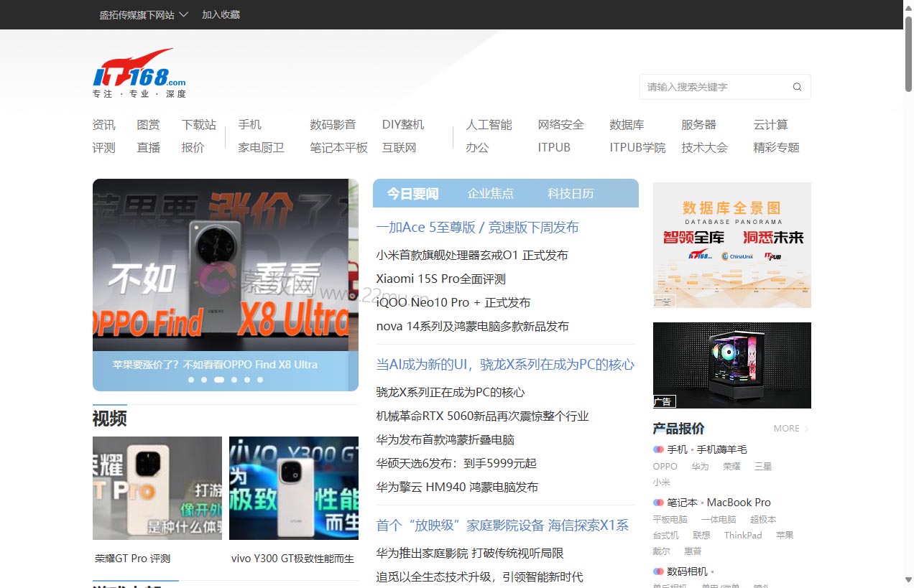
Task: Click the colored icon beside 笔记本 category
Action: click(657, 503)
